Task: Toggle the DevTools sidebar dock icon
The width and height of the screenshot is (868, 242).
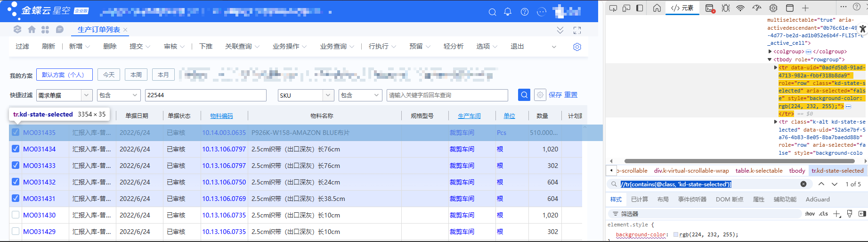Action: 640,8
